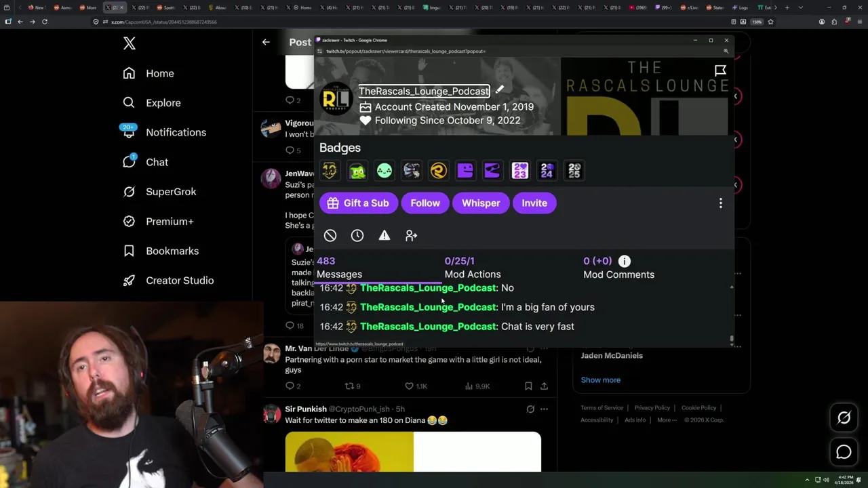Click the floating messages chat button
The height and width of the screenshot is (488, 868).
pos(844,451)
